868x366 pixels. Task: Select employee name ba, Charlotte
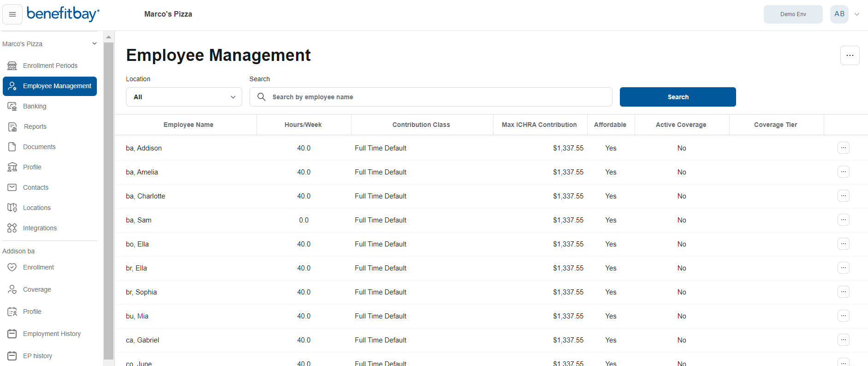point(145,196)
